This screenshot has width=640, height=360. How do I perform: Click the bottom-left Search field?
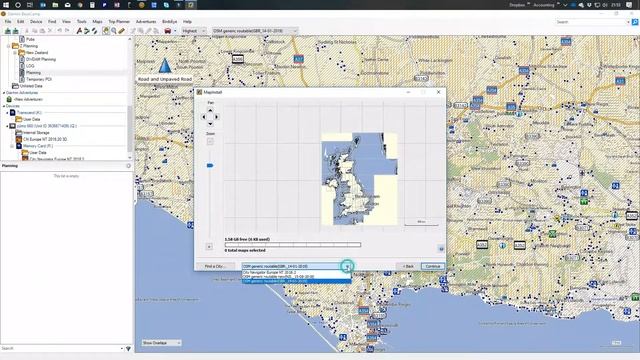click(x=61, y=349)
